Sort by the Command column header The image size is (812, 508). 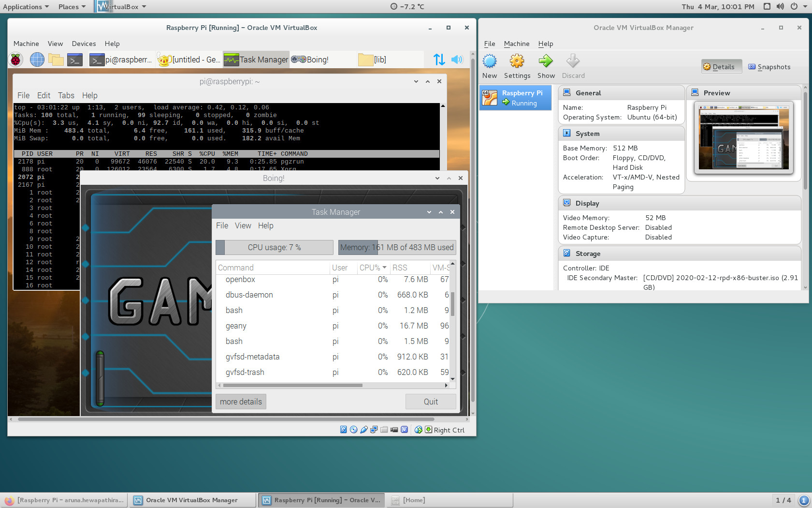click(273, 268)
